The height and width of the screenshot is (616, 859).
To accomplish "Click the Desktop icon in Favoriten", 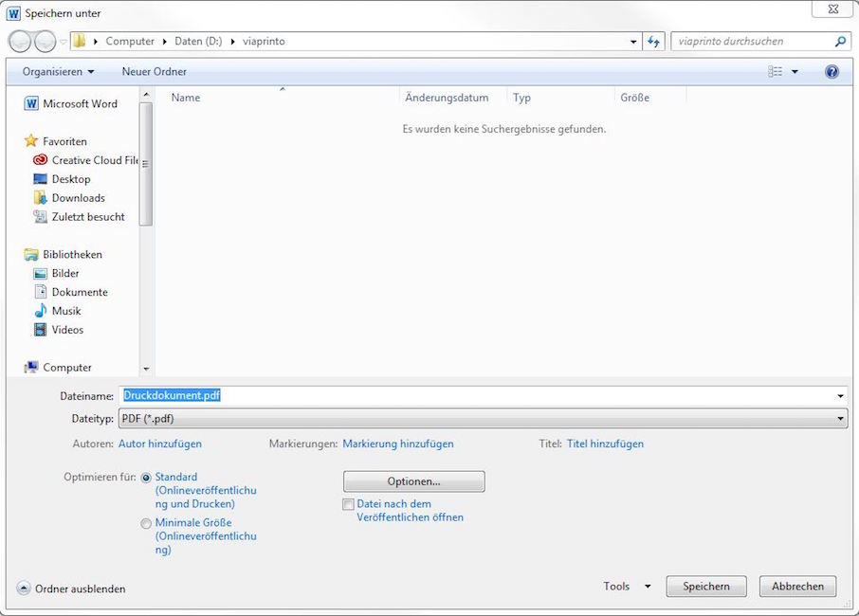I will [x=40, y=179].
